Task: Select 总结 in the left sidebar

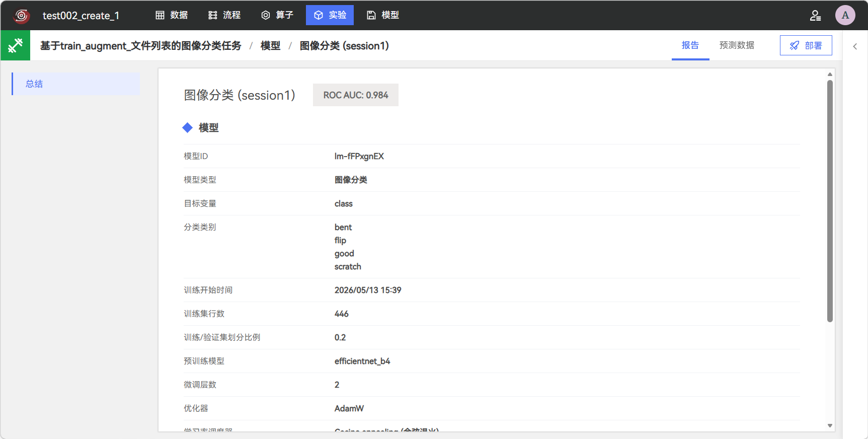Action: click(76, 84)
